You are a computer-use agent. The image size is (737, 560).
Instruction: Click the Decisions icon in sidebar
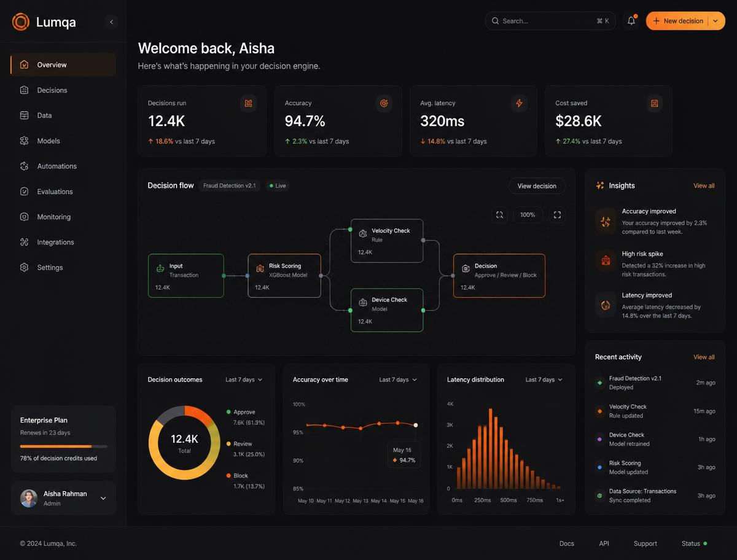coord(25,90)
